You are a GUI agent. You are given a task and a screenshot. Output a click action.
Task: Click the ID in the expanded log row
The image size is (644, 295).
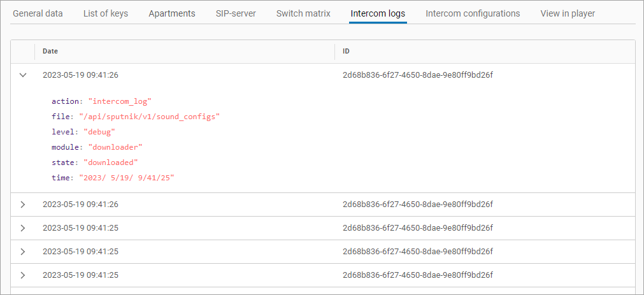click(x=418, y=75)
